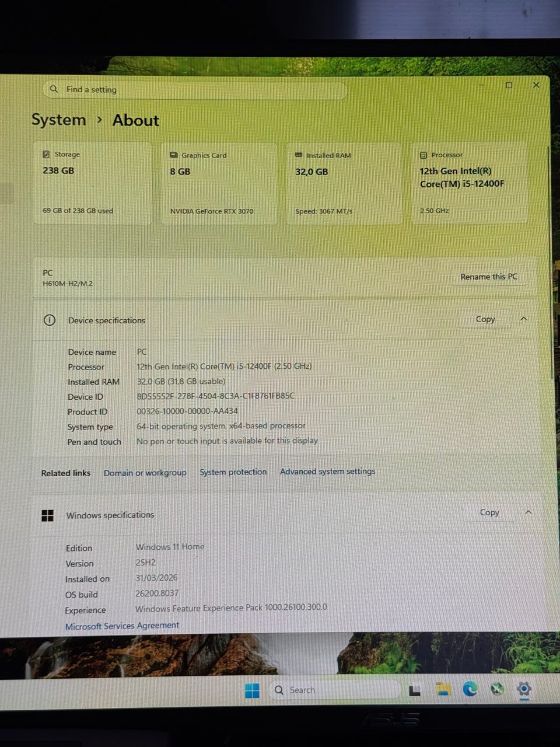Maximize the Settings window
This screenshot has height=747, width=560.
coord(509,85)
